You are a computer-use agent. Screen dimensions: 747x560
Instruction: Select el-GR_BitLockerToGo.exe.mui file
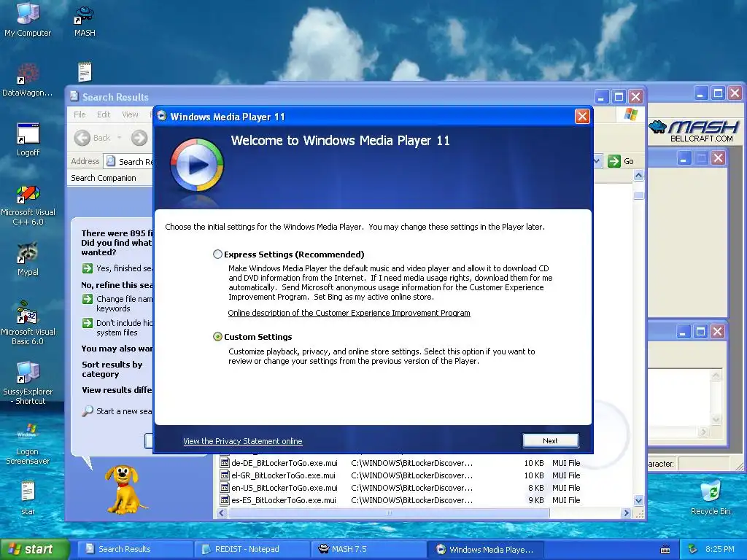278,475
